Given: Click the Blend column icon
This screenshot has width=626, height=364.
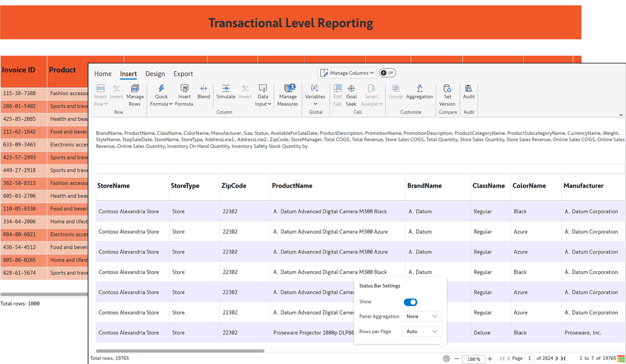Looking at the screenshot, I should pos(203,88).
